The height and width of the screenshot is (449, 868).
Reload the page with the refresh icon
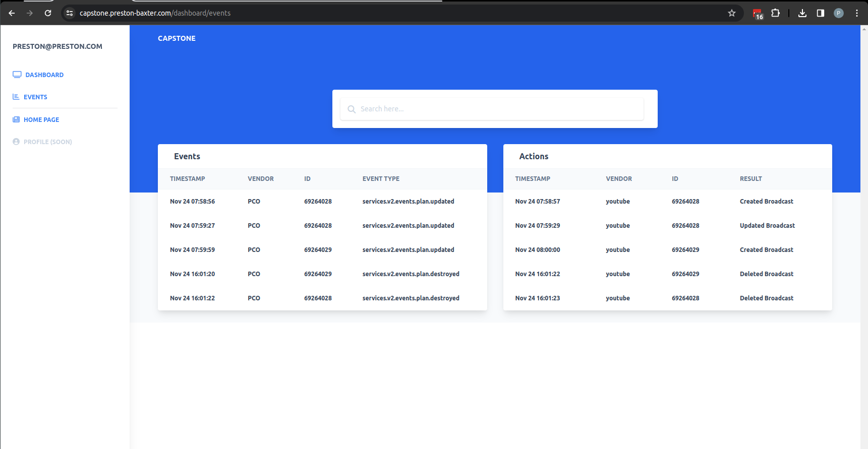pyautogui.click(x=48, y=13)
